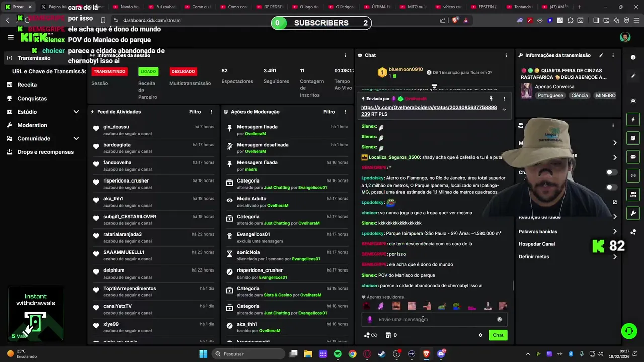Viewport: 644px width, 362px height.
Task: Click the microphone icon in message box
Action: coord(370,319)
